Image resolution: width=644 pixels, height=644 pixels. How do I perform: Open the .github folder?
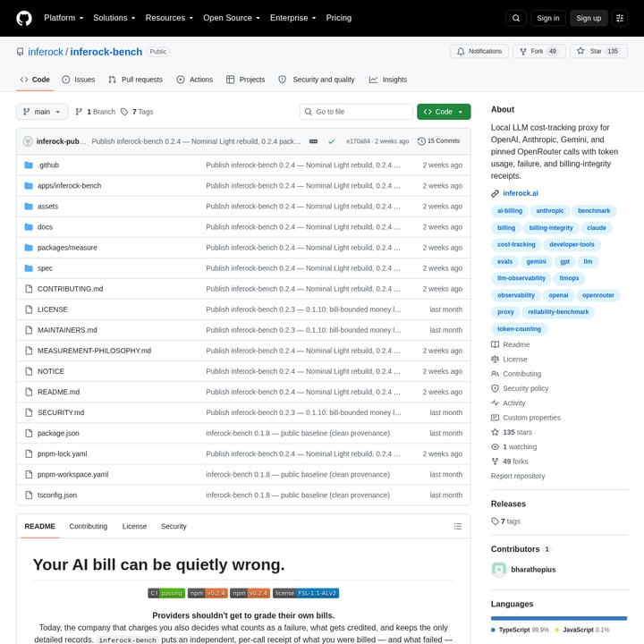48,165
